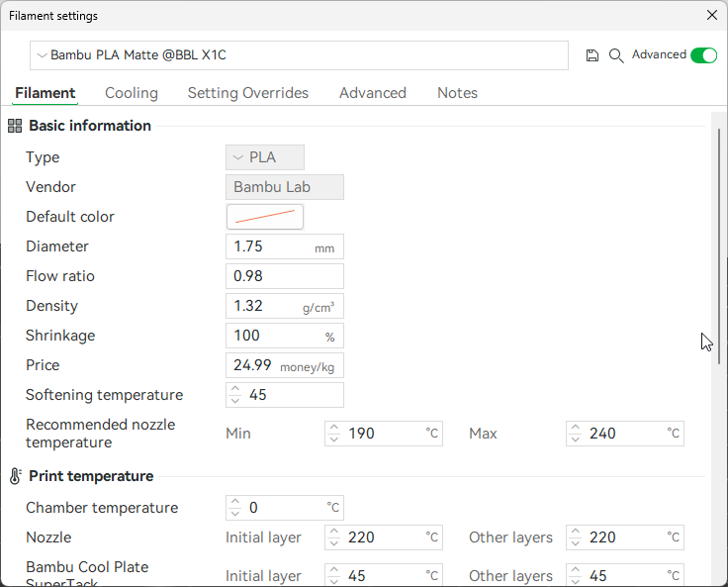Click the Print temperature thermometer icon
The image size is (728, 587).
pyautogui.click(x=15, y=476)
